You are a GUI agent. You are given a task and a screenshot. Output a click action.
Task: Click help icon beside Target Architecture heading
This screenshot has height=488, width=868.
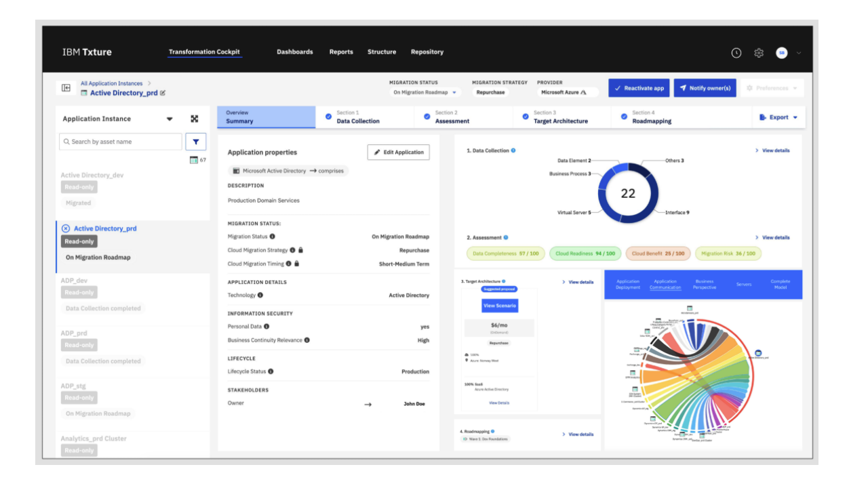(503, 281)
